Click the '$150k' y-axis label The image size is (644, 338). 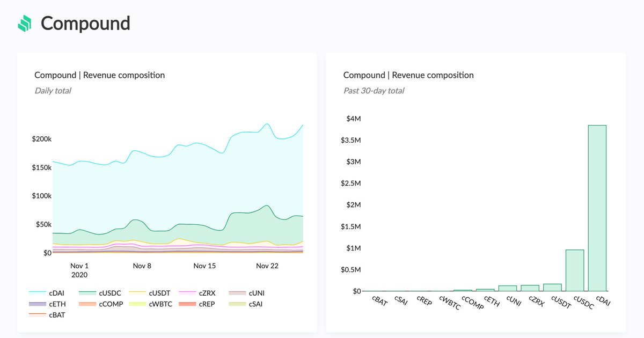click(41, 167)
